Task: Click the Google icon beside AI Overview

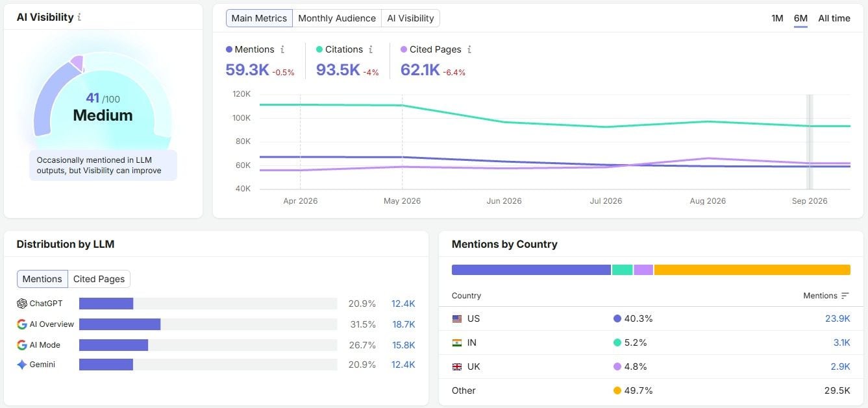Action: (22, 324)
